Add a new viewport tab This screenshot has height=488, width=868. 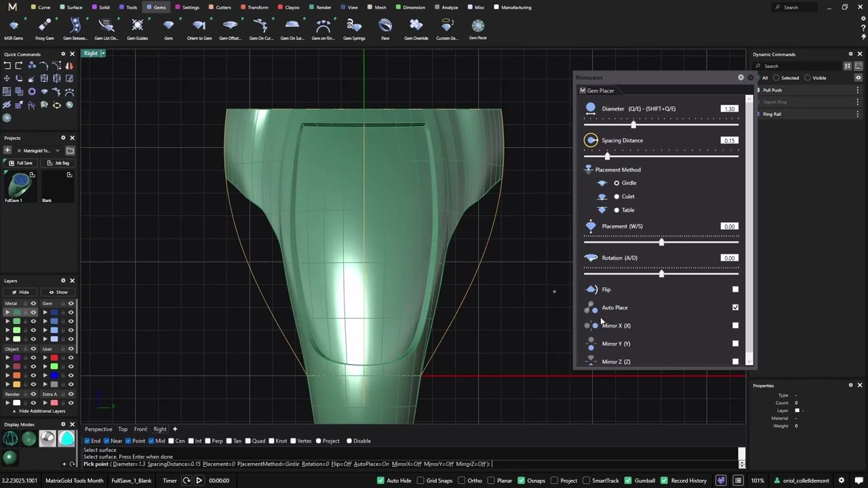(174, 429)
